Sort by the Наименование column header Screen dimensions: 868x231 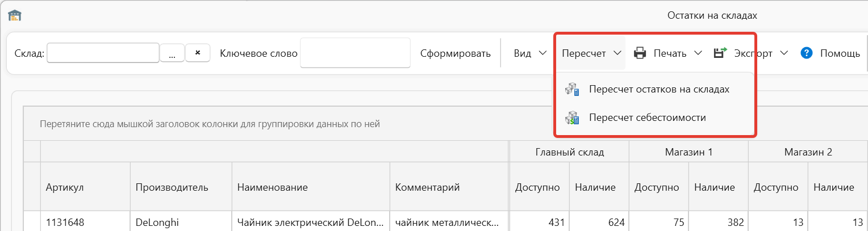311,187
